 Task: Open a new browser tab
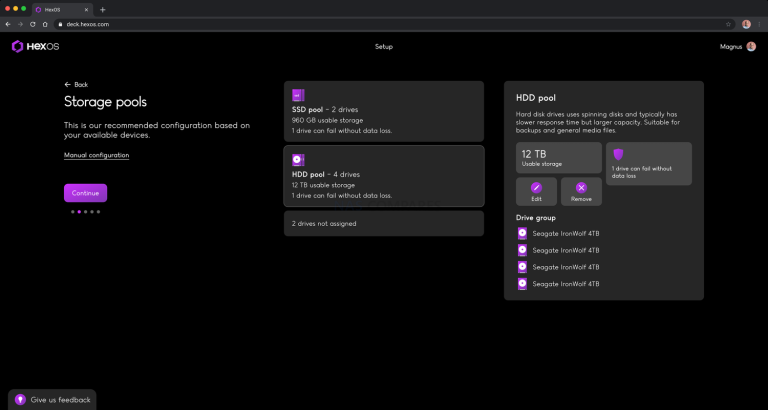pyautogui.click(x=102, y=9)
